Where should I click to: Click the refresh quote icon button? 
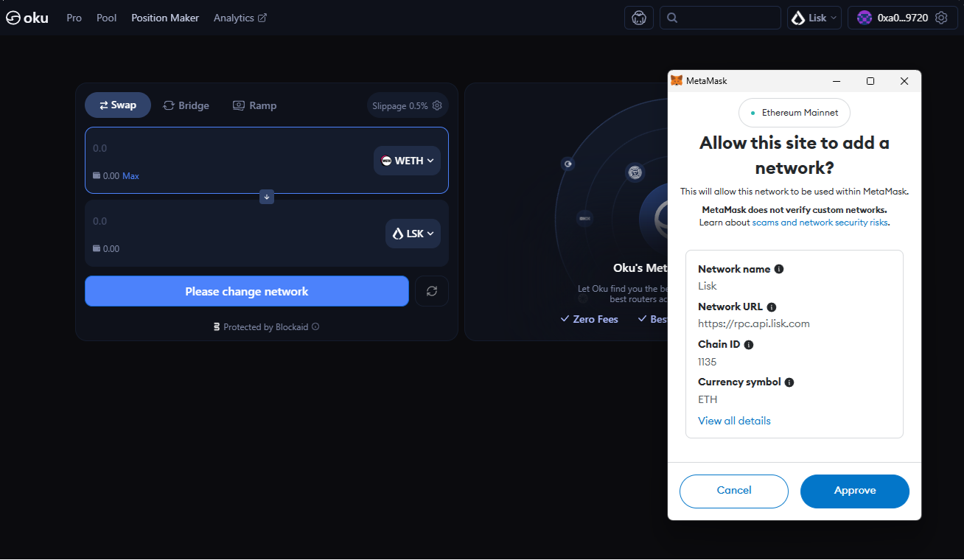click(x=432, y=291)
